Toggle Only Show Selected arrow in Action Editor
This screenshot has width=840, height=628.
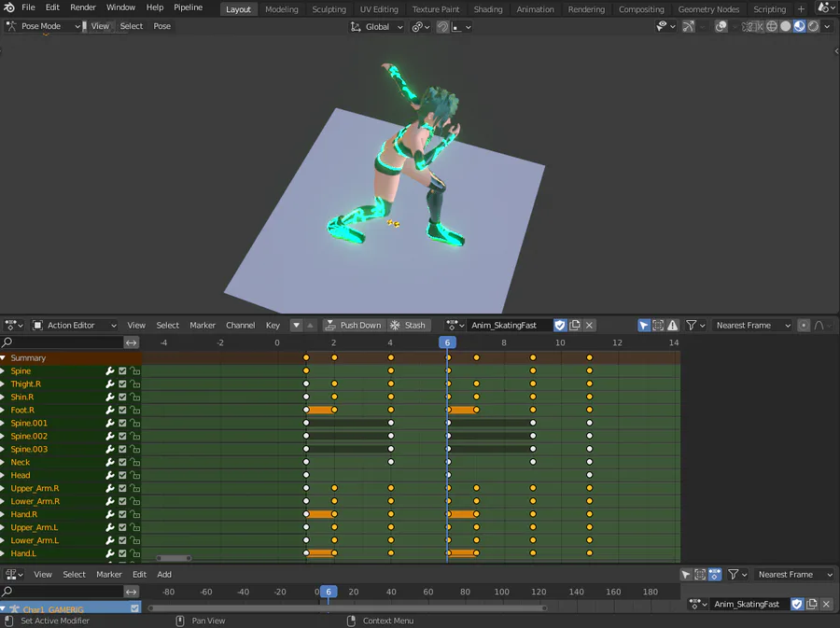[x=644, y=325]
